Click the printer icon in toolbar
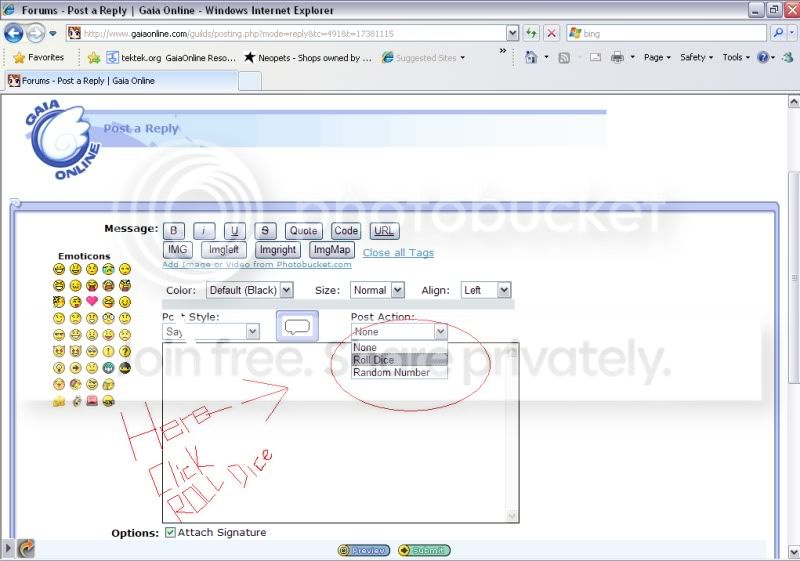Image resolution: width=800 pixels, height=561 pixels. click(617, 57)
